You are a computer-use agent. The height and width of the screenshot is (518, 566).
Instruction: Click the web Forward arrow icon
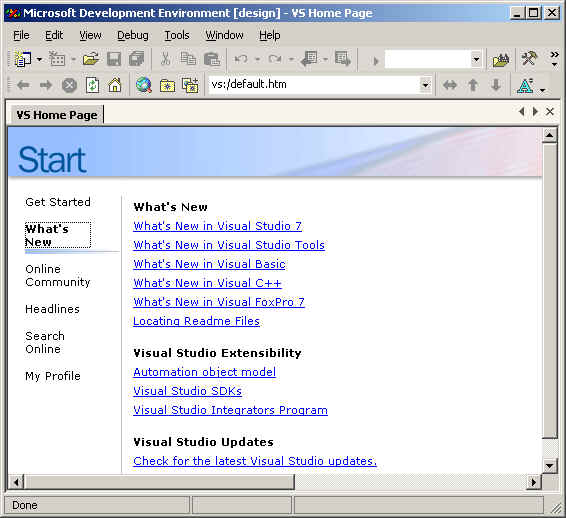click(46, 85)
